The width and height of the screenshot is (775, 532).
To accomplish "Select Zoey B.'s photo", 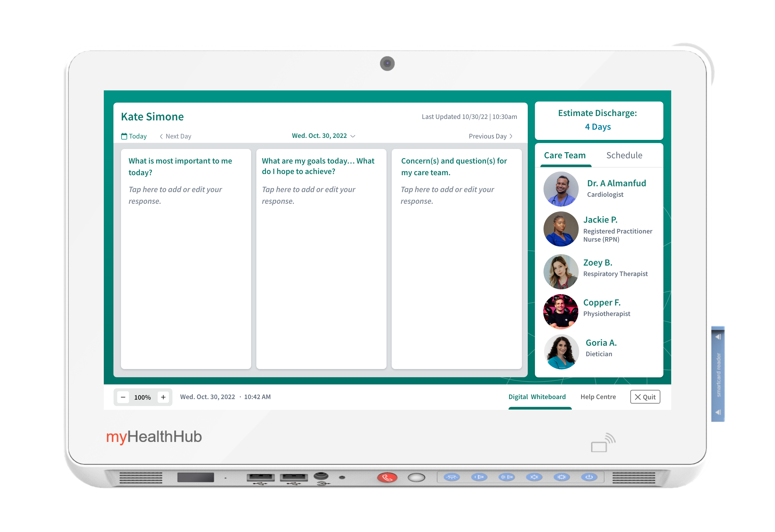I will coord(561,272).
